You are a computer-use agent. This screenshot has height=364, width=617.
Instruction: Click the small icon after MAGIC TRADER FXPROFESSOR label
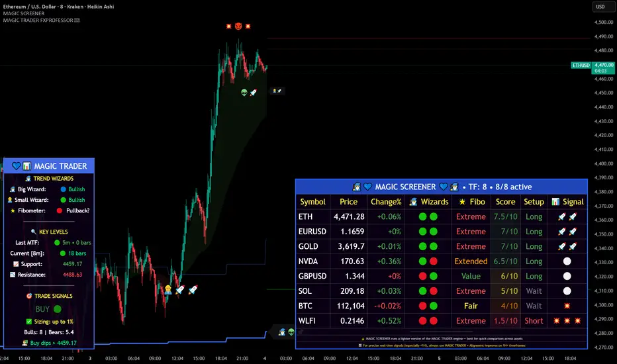point(77,20)
